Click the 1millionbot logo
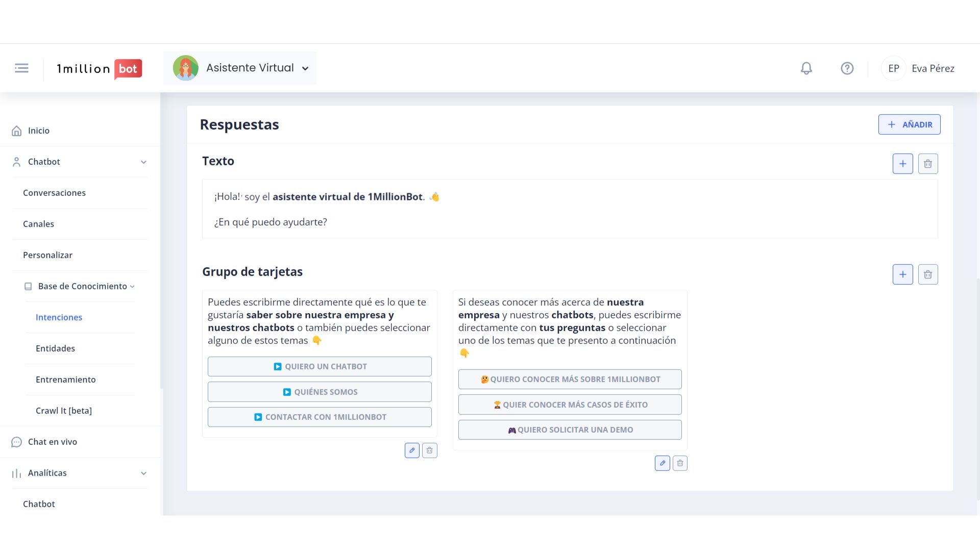The width and height of the screenshot is (980, 551). tap(100, 68)
